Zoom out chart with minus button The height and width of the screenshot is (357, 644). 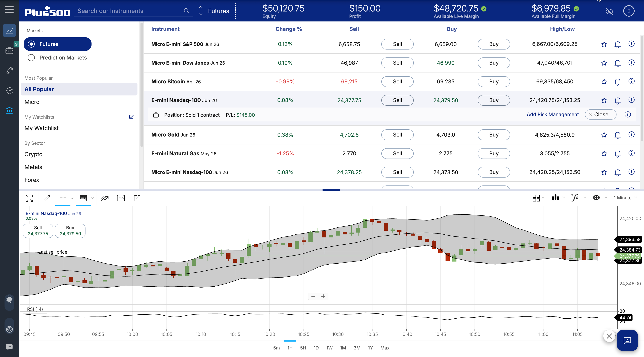tap(313, 296)
